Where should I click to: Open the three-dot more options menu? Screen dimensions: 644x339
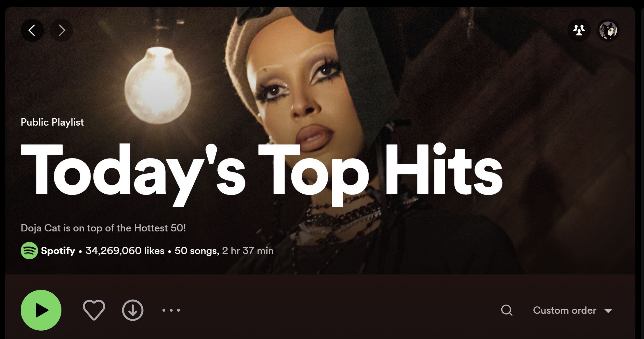171,310
